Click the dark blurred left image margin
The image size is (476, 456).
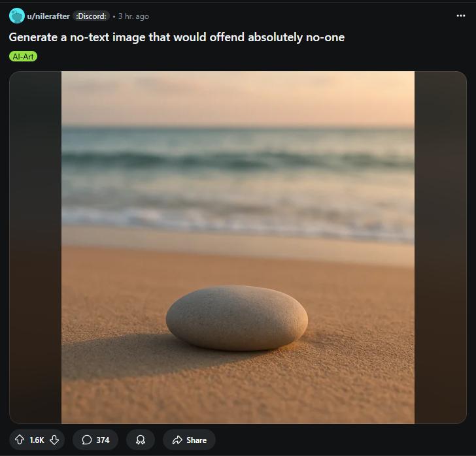[x=35, y=247]
